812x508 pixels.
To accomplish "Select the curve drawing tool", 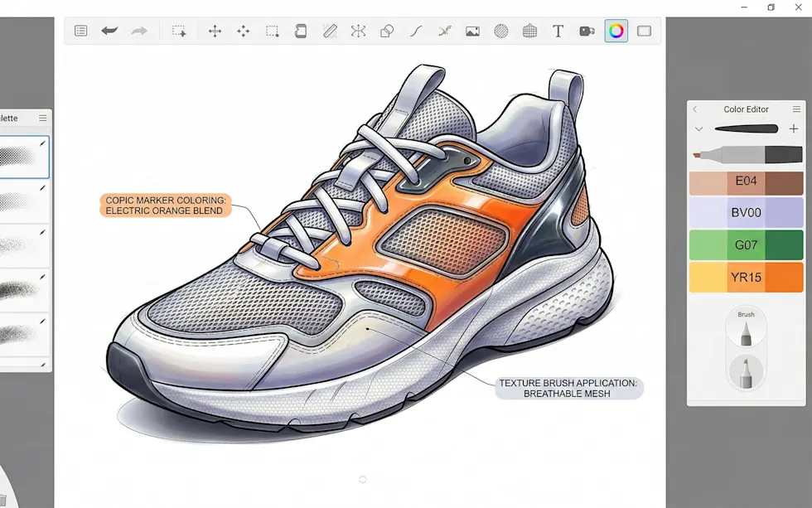I will (x=415, y=31).
